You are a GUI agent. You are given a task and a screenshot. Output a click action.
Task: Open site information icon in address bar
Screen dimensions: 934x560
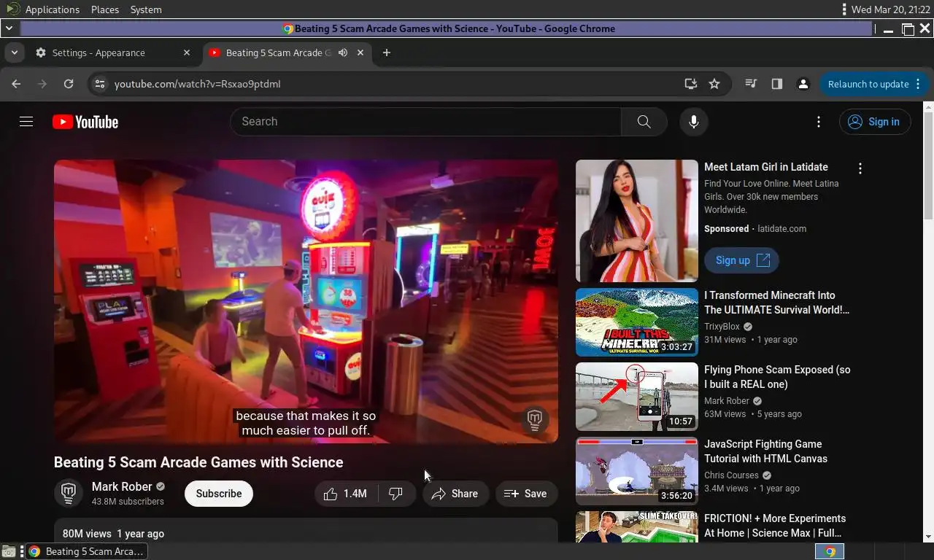pos(100,84)
